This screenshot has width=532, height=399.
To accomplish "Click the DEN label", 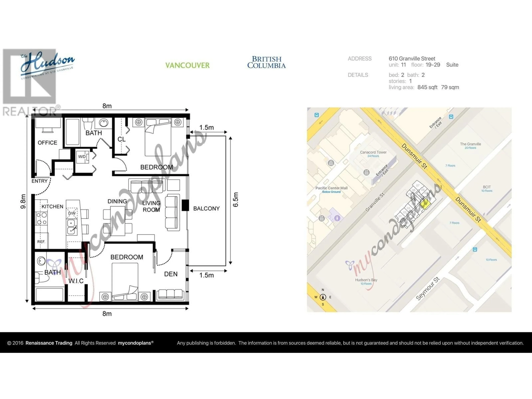I will tap(171, 274).
